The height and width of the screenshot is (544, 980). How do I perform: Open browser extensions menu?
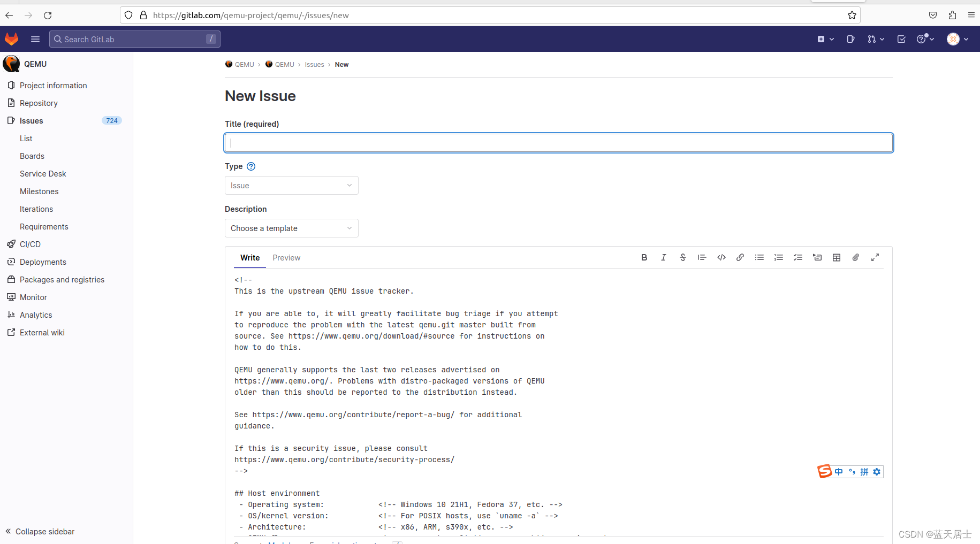click(x=952, y=15)
